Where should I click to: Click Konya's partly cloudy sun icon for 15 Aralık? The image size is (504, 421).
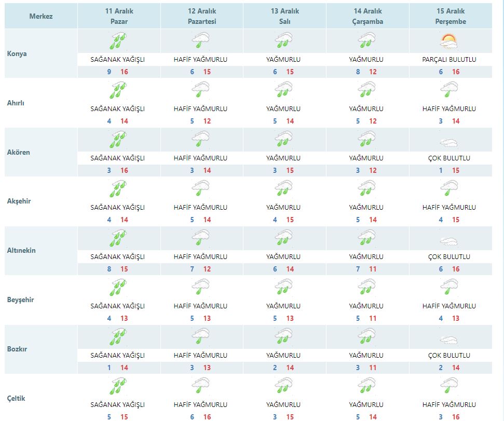(449, 40)
